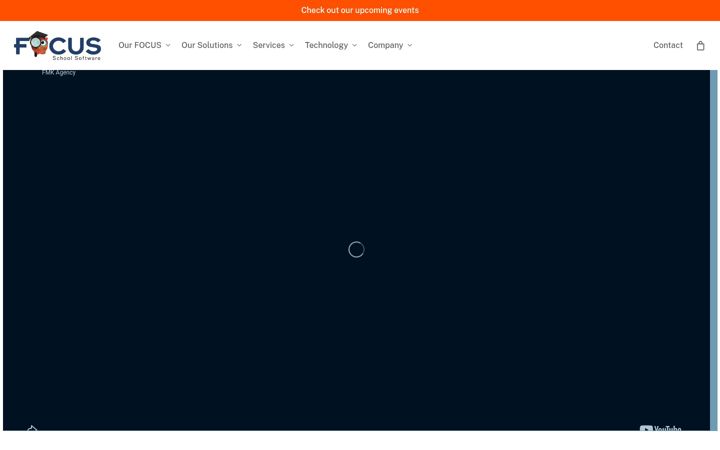720x450 pixels.
Task: Expand the chevron beside Services
Action: (291, 45)
